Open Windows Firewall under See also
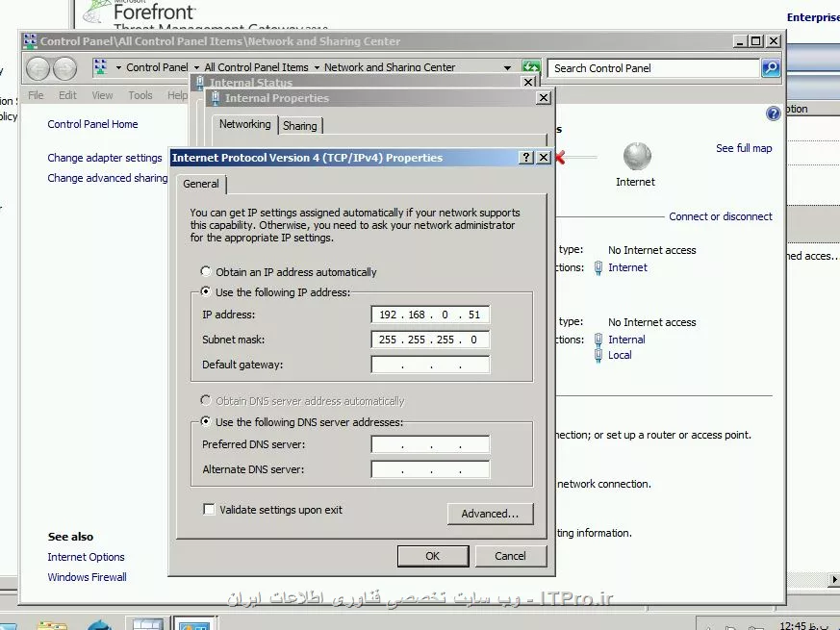 click(x=87, y=577)
